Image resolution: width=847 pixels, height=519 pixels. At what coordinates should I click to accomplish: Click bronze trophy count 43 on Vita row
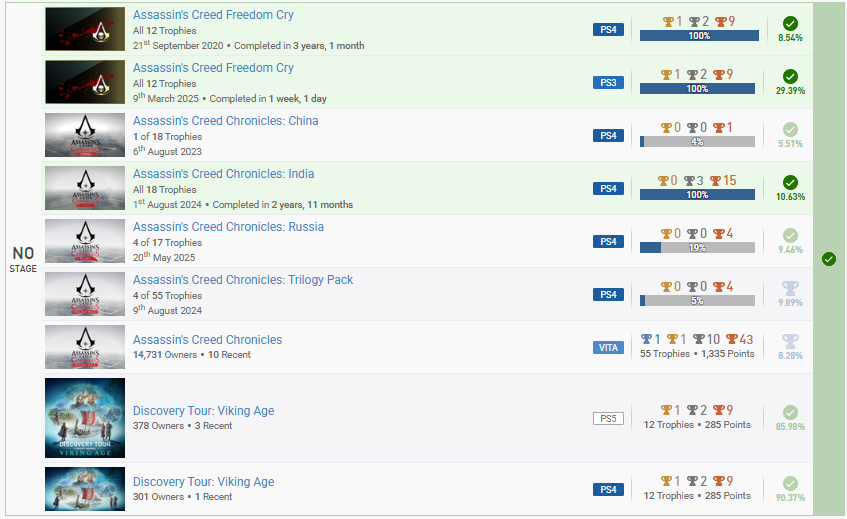746,339
